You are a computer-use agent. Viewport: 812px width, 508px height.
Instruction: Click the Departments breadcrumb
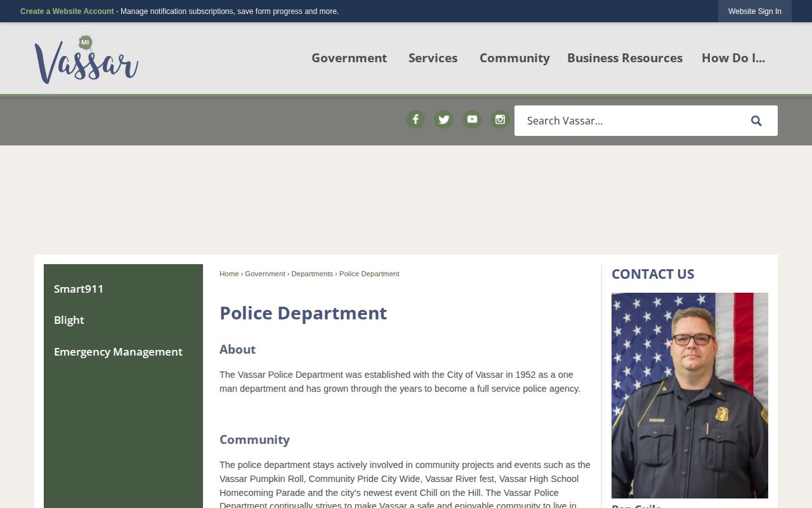click(x=312, y=274)
